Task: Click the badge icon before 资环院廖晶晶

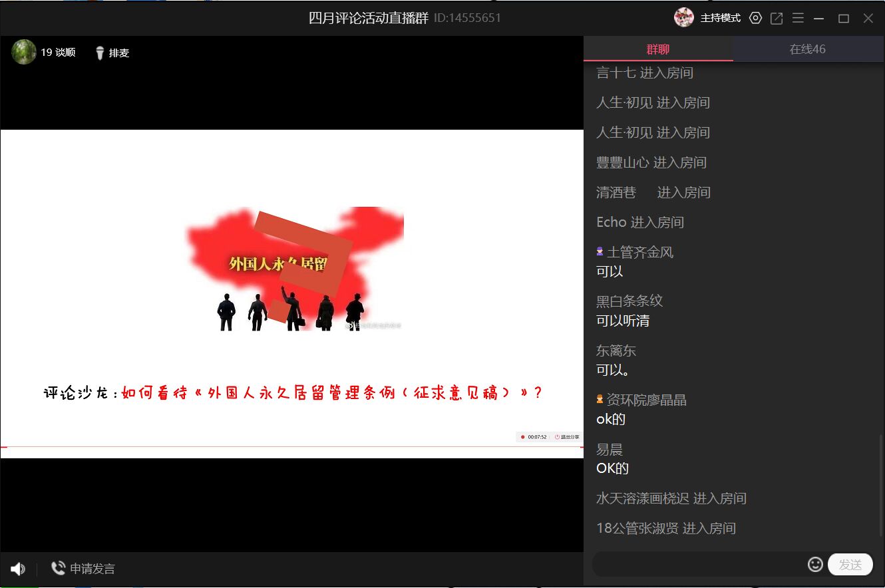Action: 600,399
